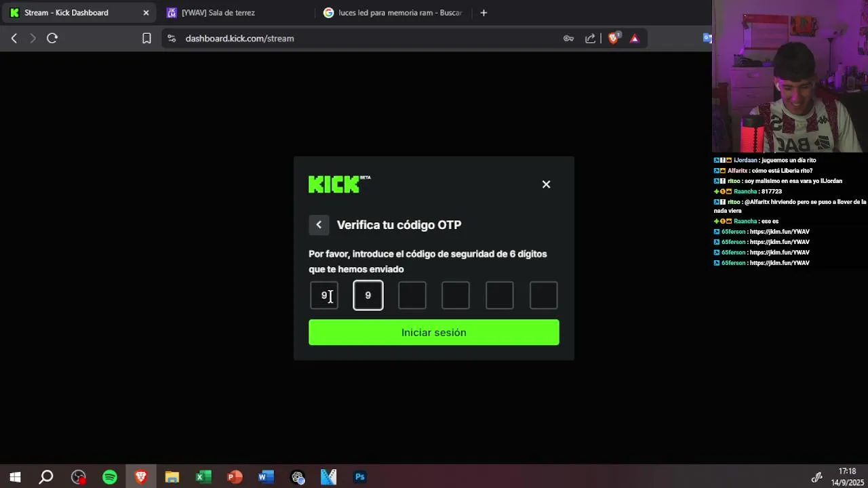Open last 65ferson jklm.fun/YWAV link
868x488 pixels.
click(780, 263)
